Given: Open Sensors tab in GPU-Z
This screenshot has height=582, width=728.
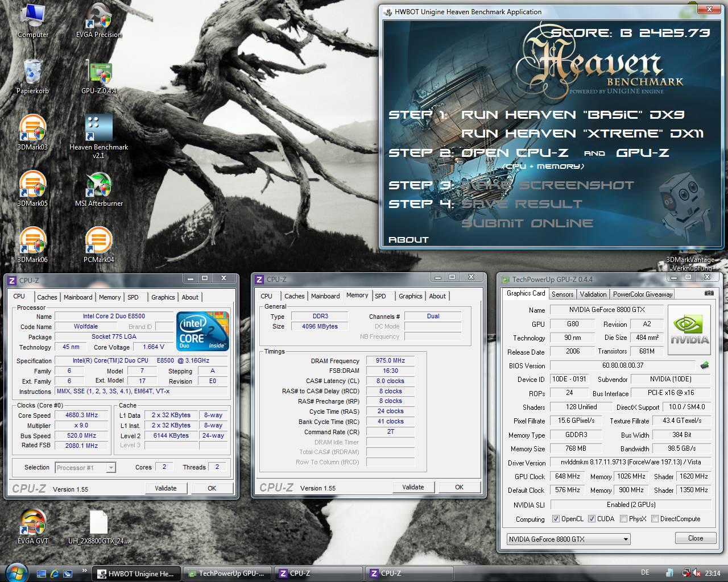Looking at the screenshot, I should pos(562,294).
